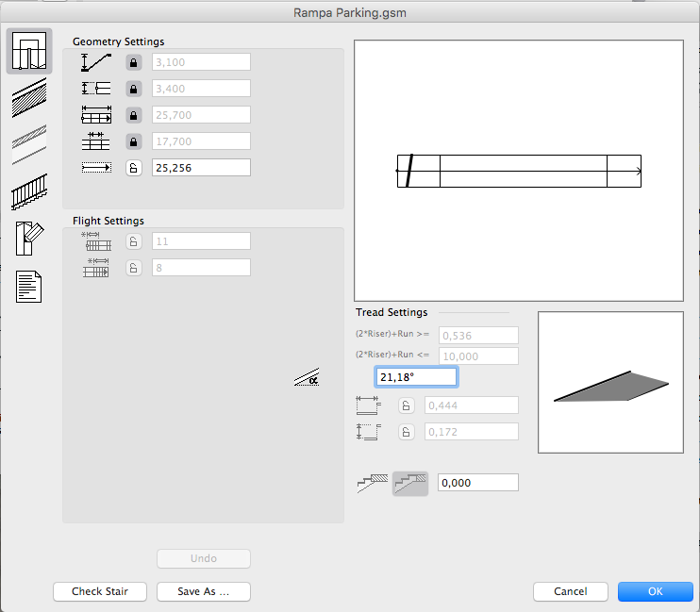Click the upper flight tread count icon beside 8

[x=96, y=268]
